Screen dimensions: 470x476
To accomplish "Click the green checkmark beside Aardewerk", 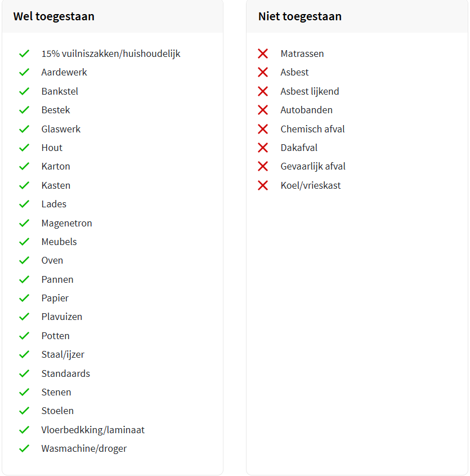I will click(x=24, y=72).
